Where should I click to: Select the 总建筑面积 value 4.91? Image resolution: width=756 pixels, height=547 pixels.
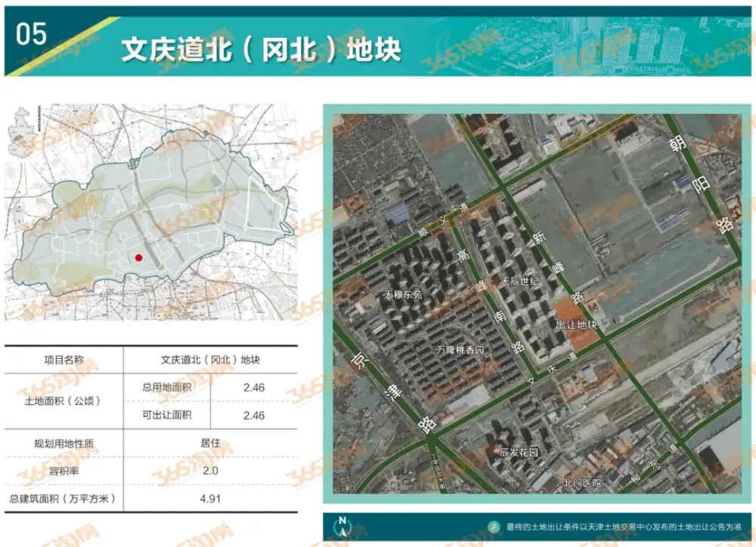click(x=210, y=499)
